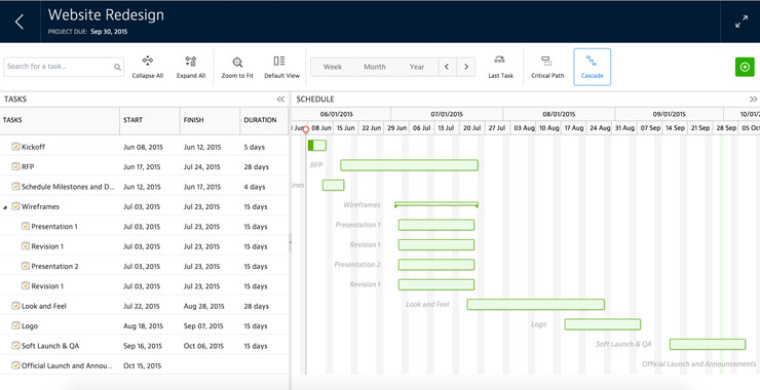760x390 pixels.
Task: Click the magnifier icon in search box
Action: click(117, 67)
